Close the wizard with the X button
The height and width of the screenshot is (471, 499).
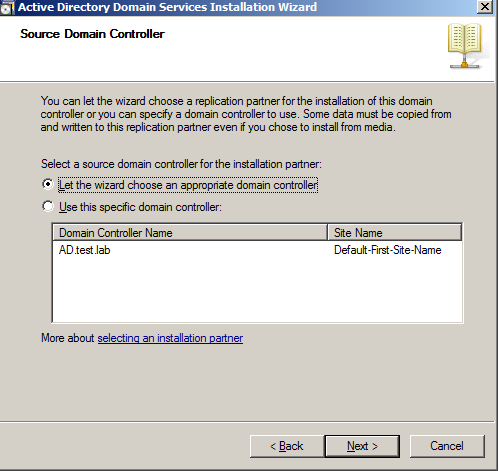tap(485, 7)
